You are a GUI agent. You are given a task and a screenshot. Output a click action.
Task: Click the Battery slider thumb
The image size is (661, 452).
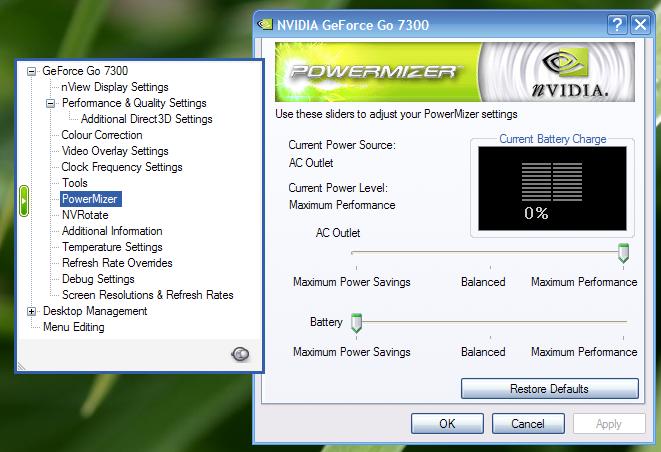[356, 323]
